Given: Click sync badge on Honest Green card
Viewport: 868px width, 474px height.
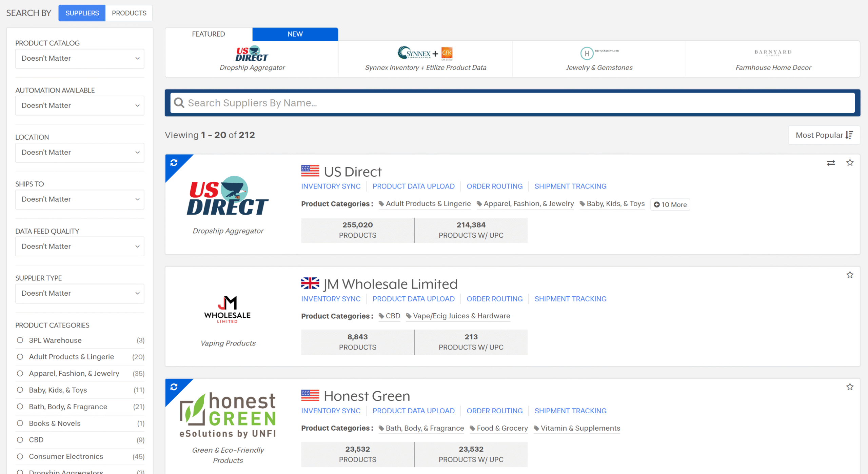Looking at the screenshot, I should (x=174, y=387).
